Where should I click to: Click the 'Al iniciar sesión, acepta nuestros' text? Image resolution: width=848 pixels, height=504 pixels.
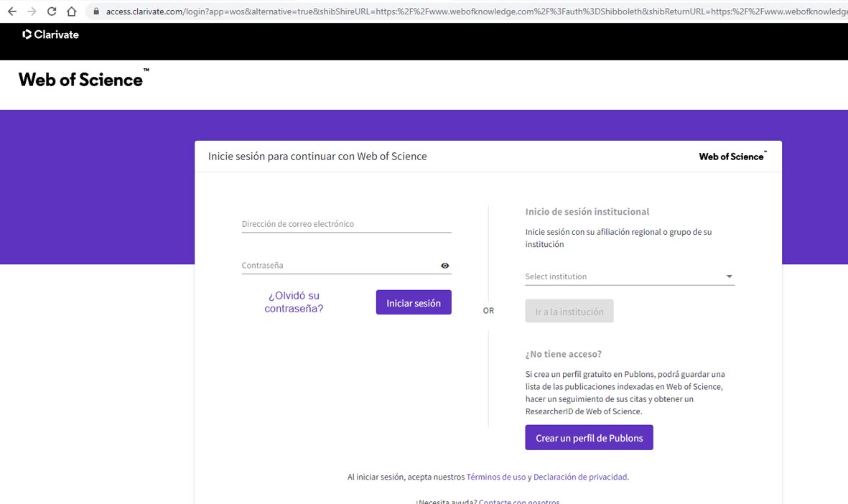coord(406,477)
